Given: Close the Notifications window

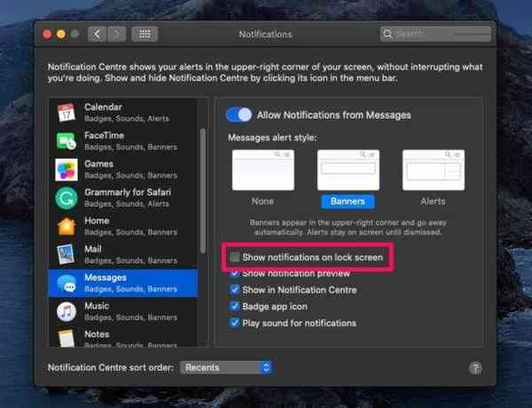Looking at the screenshot, I should (47, 35).
